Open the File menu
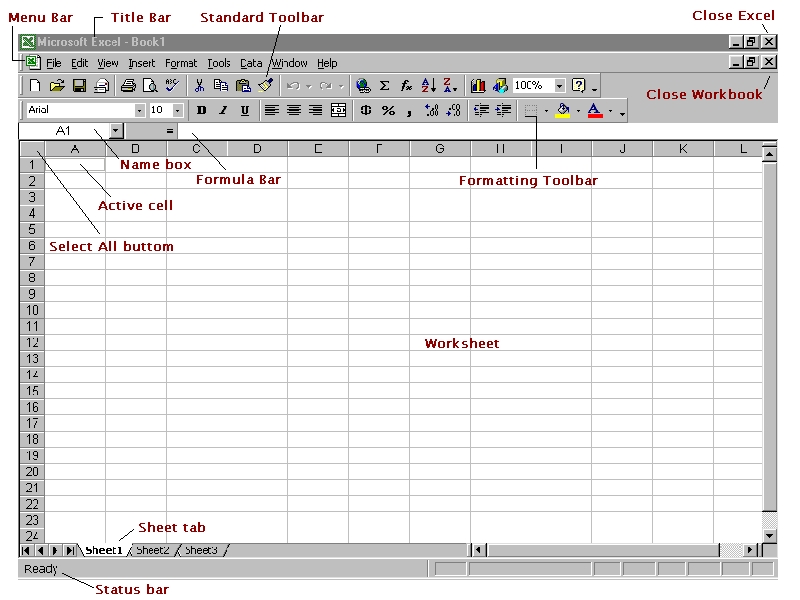This screenshot has width=800, height=600. pyautogui.click(x=54, y=63)
